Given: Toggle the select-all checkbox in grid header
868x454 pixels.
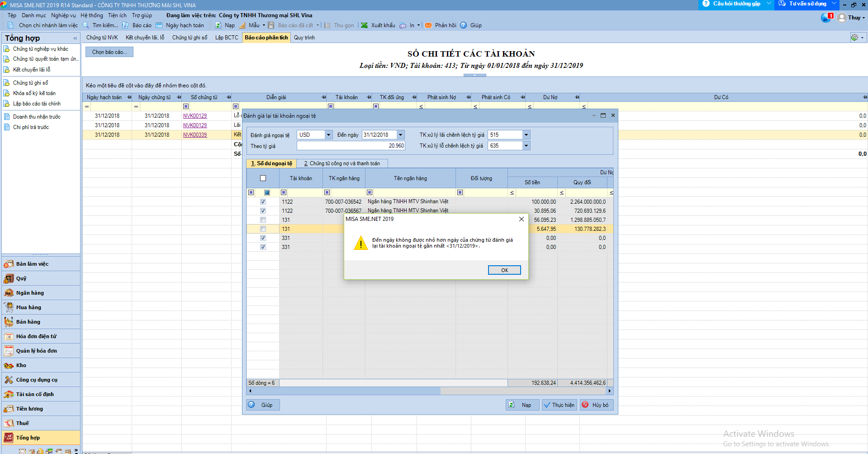Looking at the screenshot, I should 263,178.
